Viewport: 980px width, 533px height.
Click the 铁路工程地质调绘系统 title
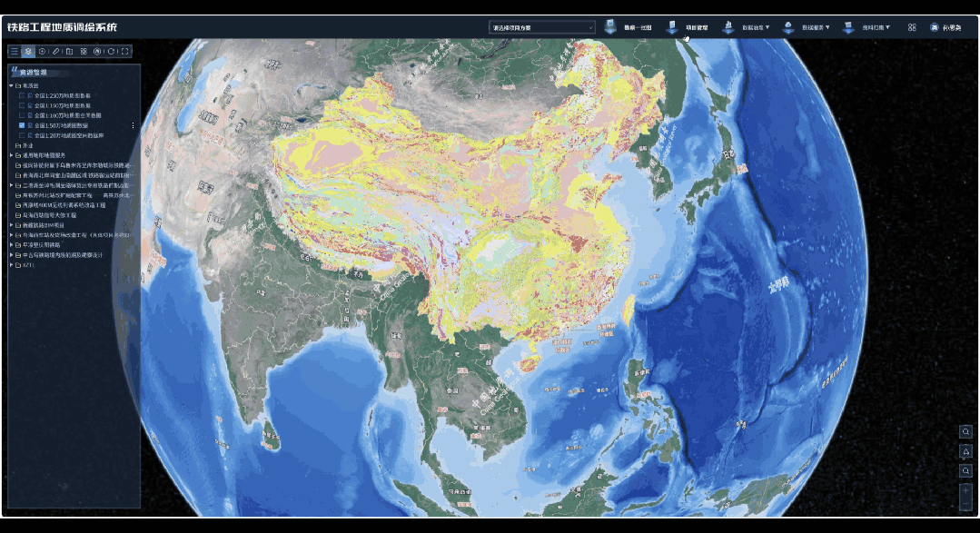coord(62,27)
